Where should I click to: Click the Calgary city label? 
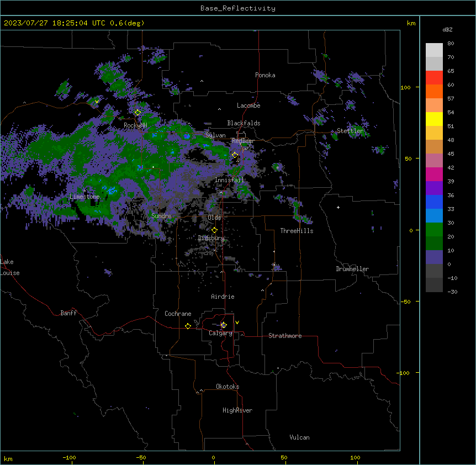pos(221,333)
